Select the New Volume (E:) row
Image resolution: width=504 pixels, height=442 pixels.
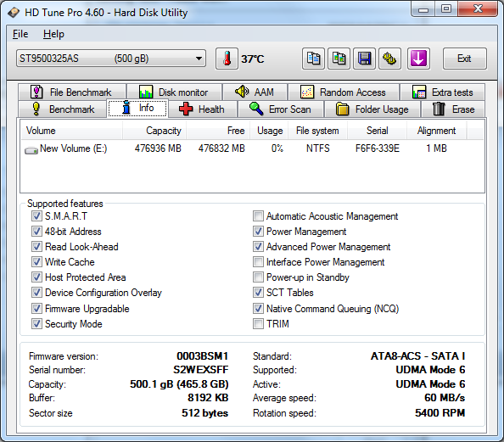tap(252, 148)
